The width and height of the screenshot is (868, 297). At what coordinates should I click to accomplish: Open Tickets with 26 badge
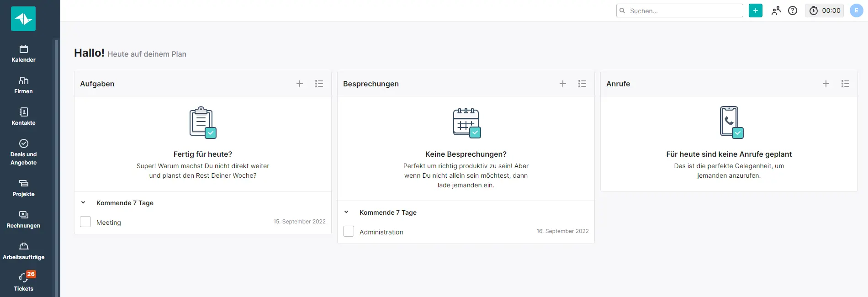[x=23, y=282]
